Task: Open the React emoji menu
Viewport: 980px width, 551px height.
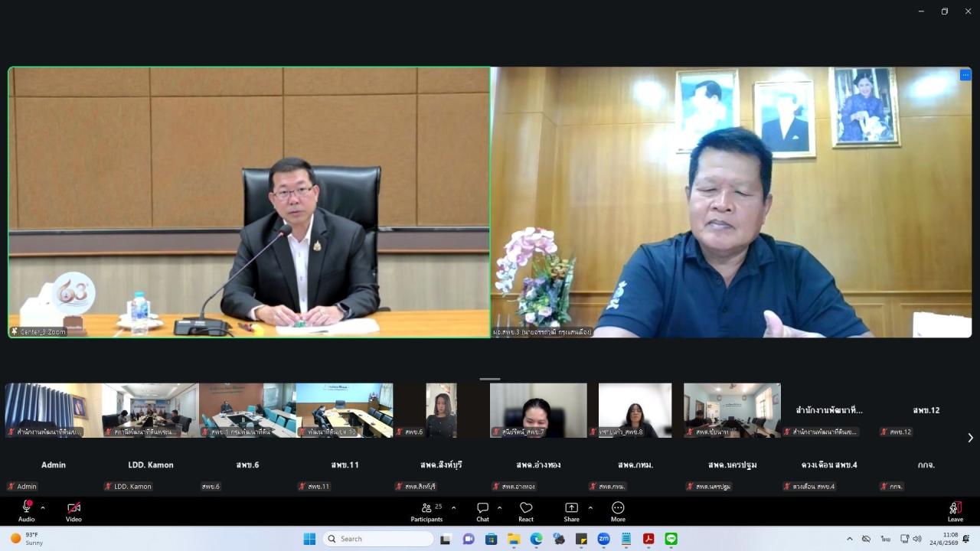Action: 526,511
